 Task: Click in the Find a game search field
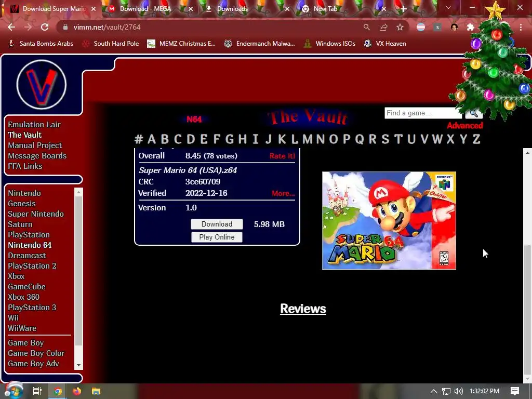423,113
